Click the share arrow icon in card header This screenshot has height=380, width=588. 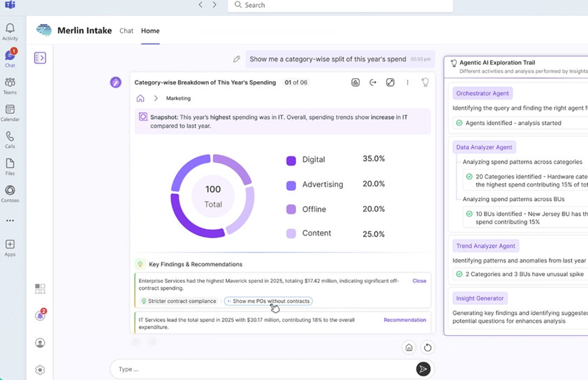[x=373, y=82]
